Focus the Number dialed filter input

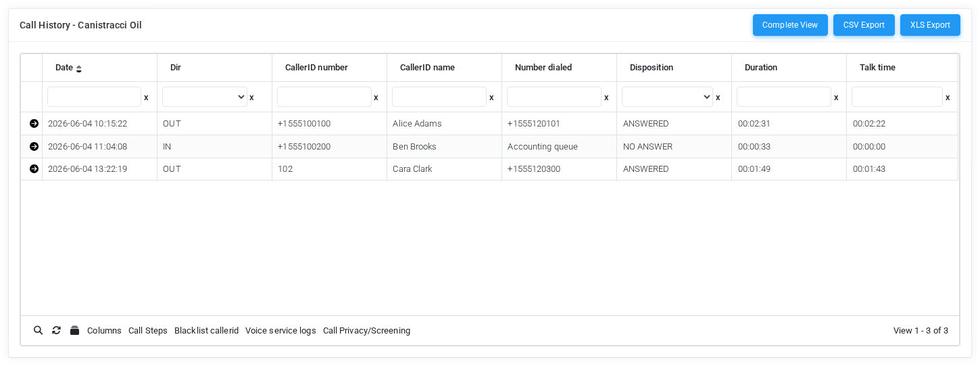(x=554, y=97)
